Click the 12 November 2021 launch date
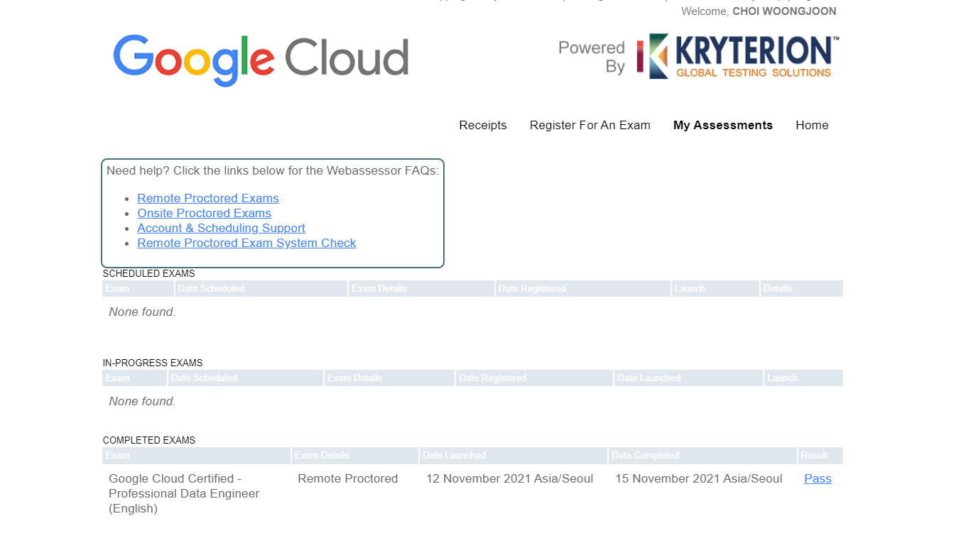 point(509,478)
